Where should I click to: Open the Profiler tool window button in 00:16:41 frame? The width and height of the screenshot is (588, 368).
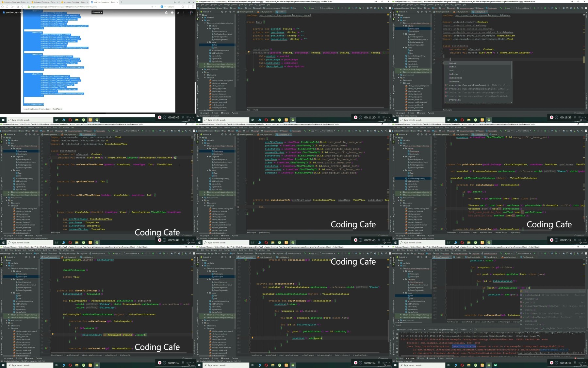tap(450, 358)
